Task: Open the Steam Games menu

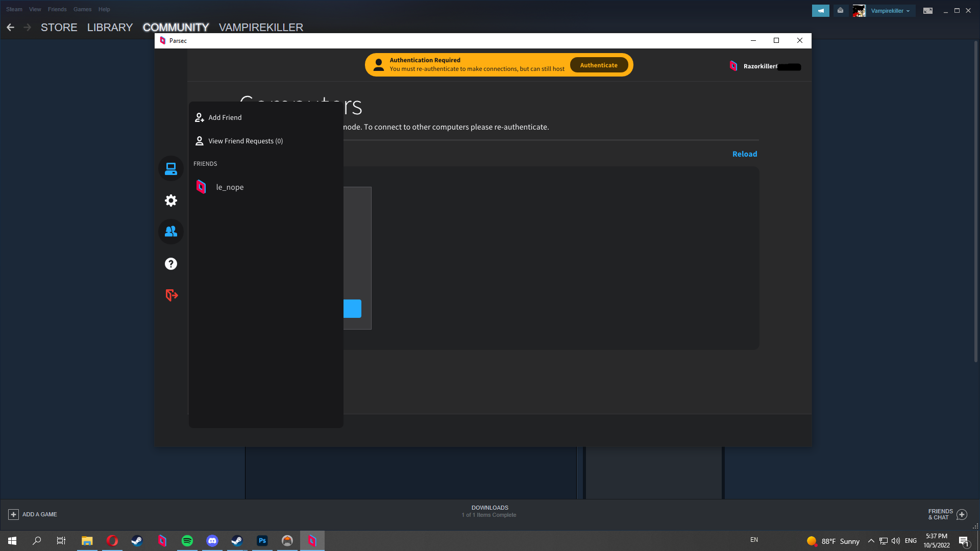Action: tap(82, 9)
